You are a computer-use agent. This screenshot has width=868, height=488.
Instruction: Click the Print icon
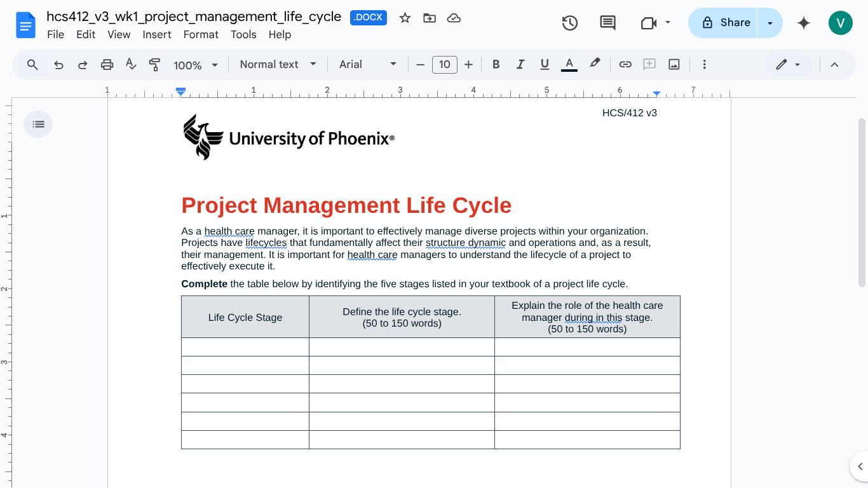[107, 64]
